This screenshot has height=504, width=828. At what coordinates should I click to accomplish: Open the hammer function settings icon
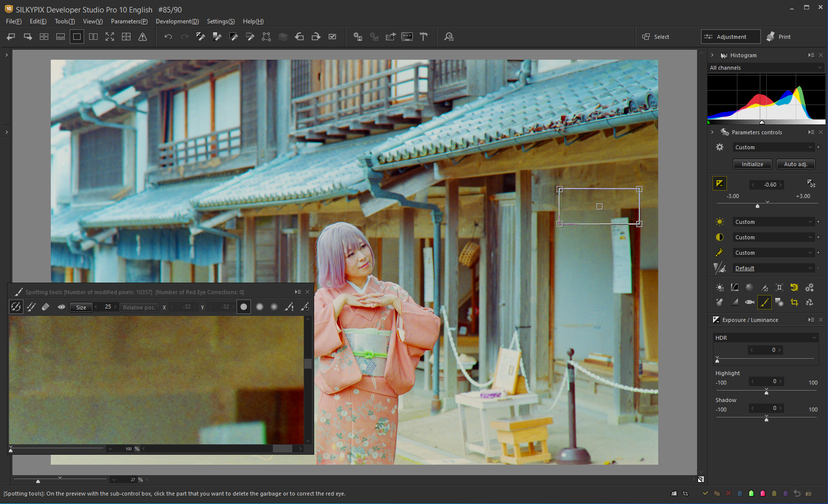tap(423, 37)
